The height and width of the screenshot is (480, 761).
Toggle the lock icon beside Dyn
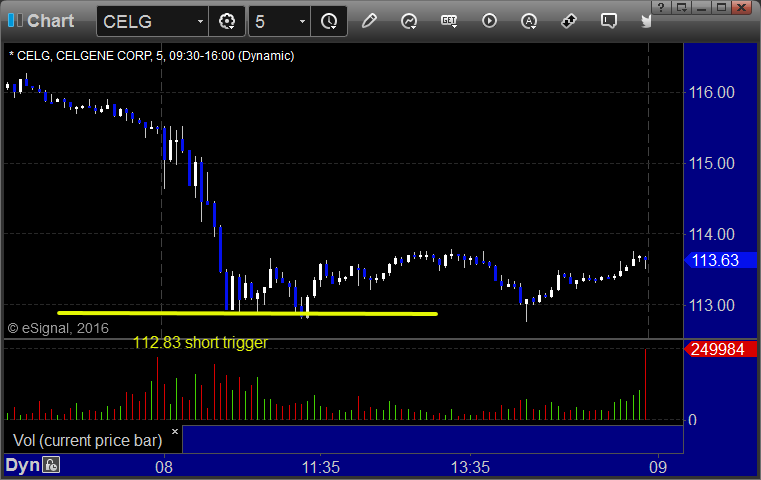pyautogui.click(x=51, y=465)
